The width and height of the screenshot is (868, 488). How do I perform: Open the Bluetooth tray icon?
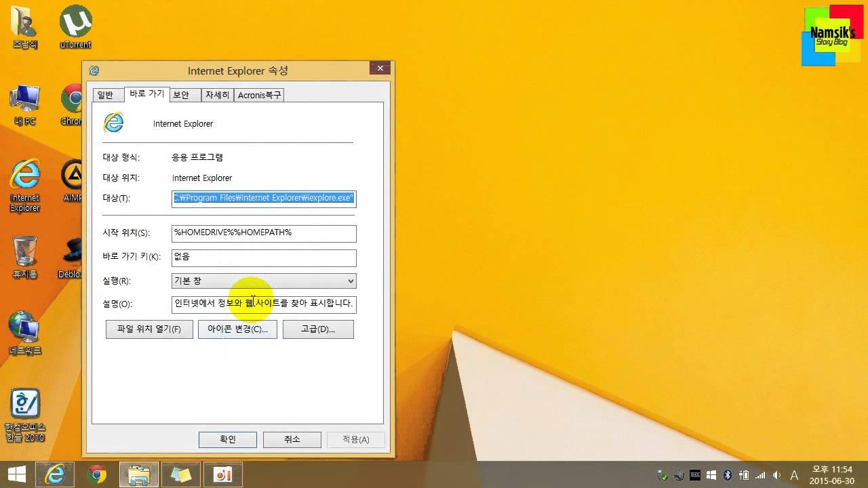[x=728, y=475]
